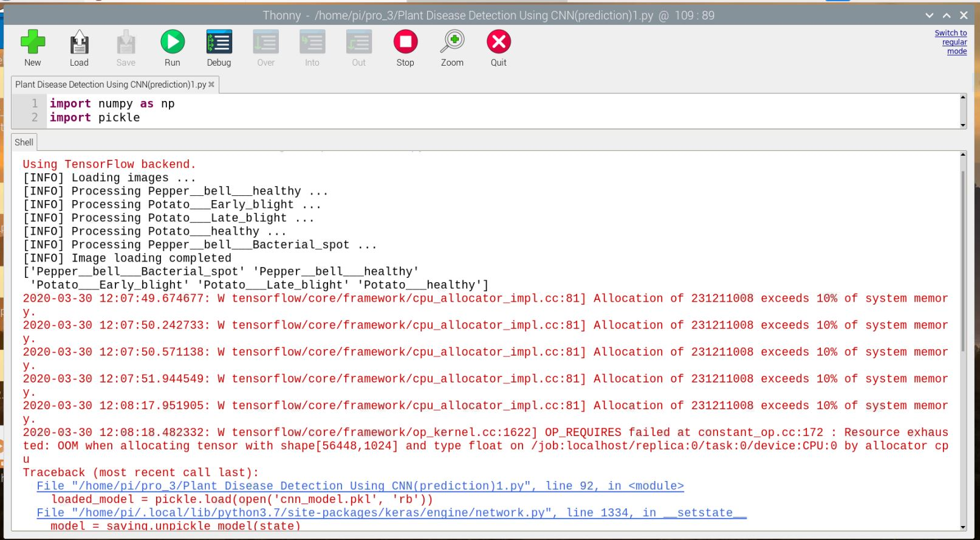Open traceback link for line 92

pyautogui.click(x=360, y=486)
